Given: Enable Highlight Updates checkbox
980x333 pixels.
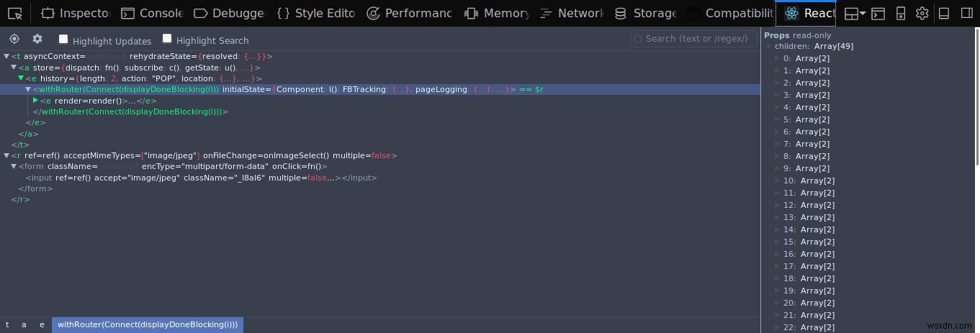Looking at the screenshot, I should tap(63, 39).
